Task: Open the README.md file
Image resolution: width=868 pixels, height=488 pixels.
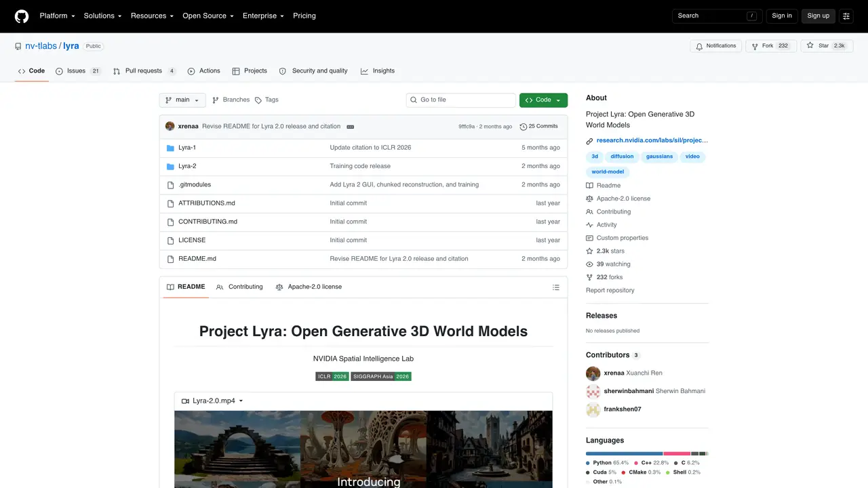Action: (x=197, y=259)
